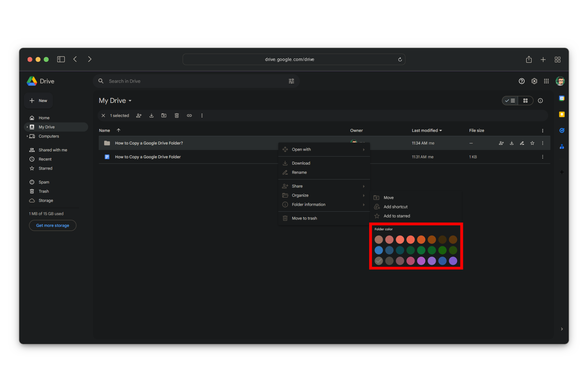Choose Rename from the context menu
Screen dimensions: 588x392
(299, 172)
